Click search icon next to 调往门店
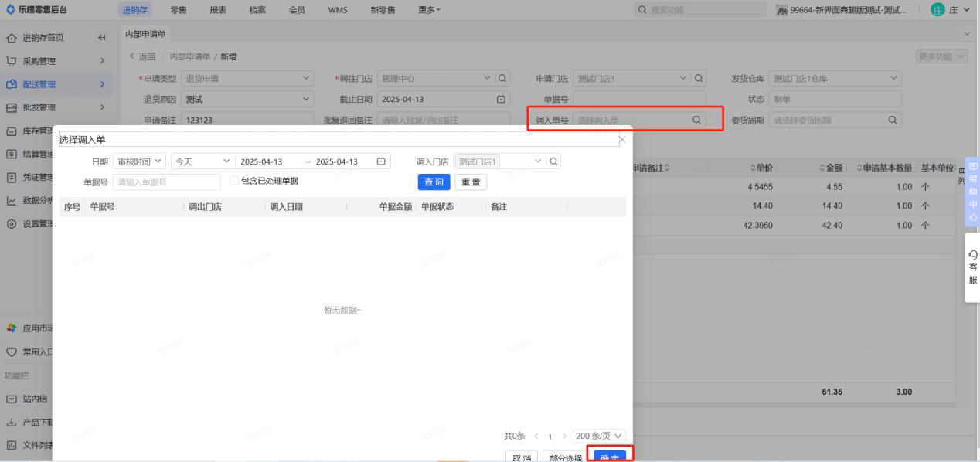Image resolution: width=980 pixels, height=462 pixels. tap(502, 78)
